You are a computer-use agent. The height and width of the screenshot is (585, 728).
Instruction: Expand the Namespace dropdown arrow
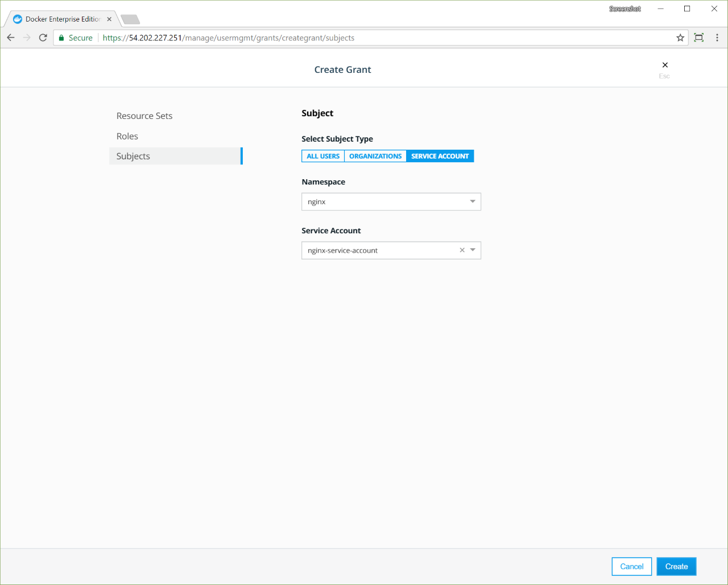tap(473, 201)
